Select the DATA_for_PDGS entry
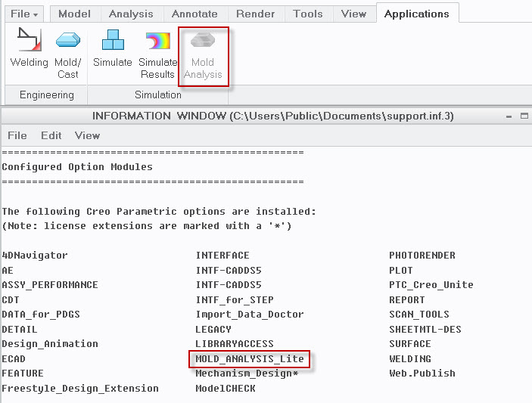This screenshot has width=532, height=403. 41,315
